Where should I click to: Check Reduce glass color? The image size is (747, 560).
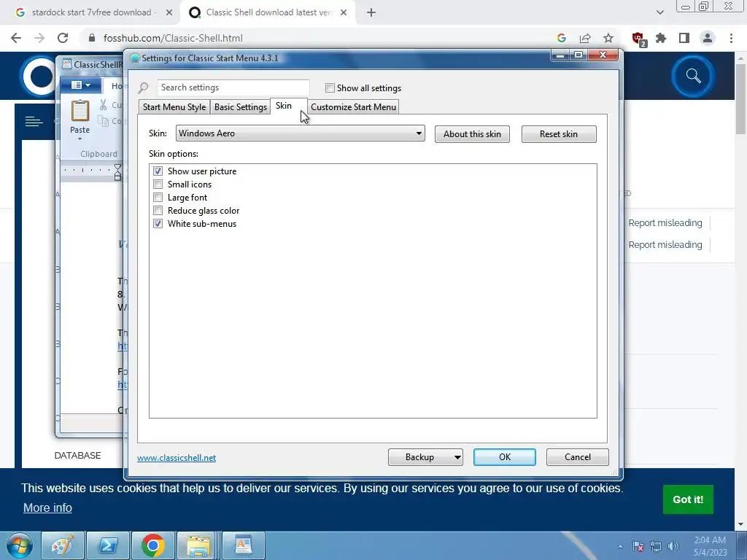pos(158,211)
